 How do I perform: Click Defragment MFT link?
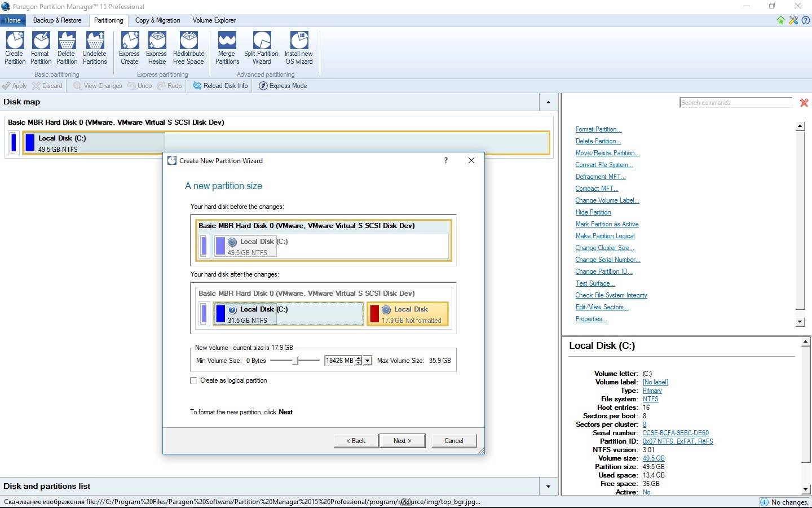(x=601, y=177)
